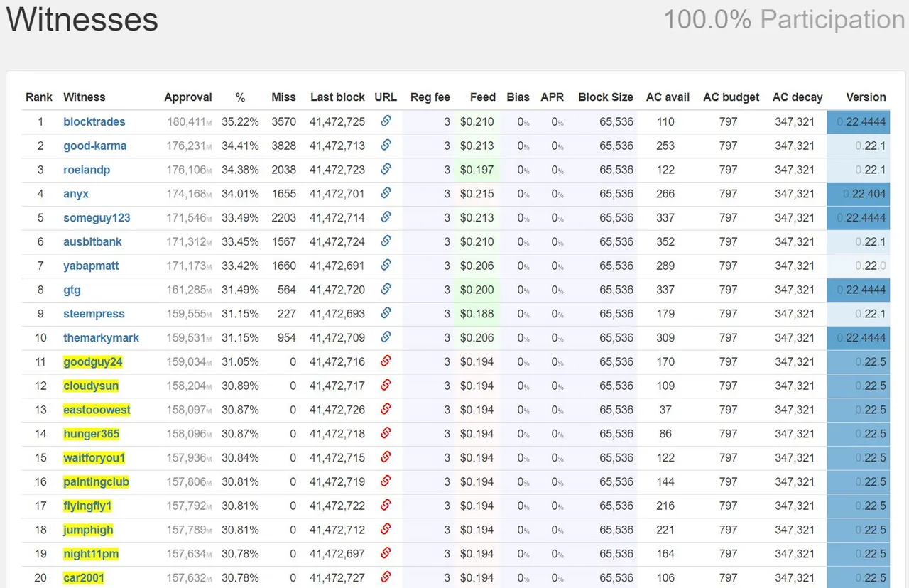Visit the gtg witness link

pyautogui.click(x=72, y=290)
